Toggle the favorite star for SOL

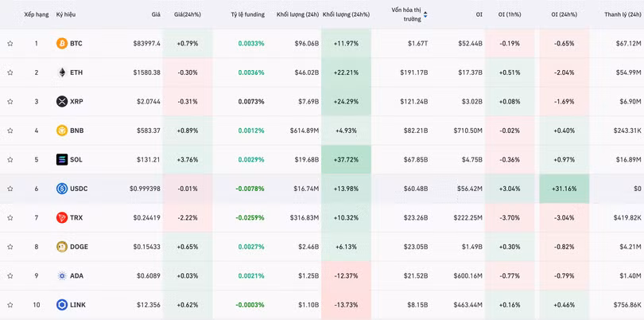pyautogui.click(x=10, y=160)
